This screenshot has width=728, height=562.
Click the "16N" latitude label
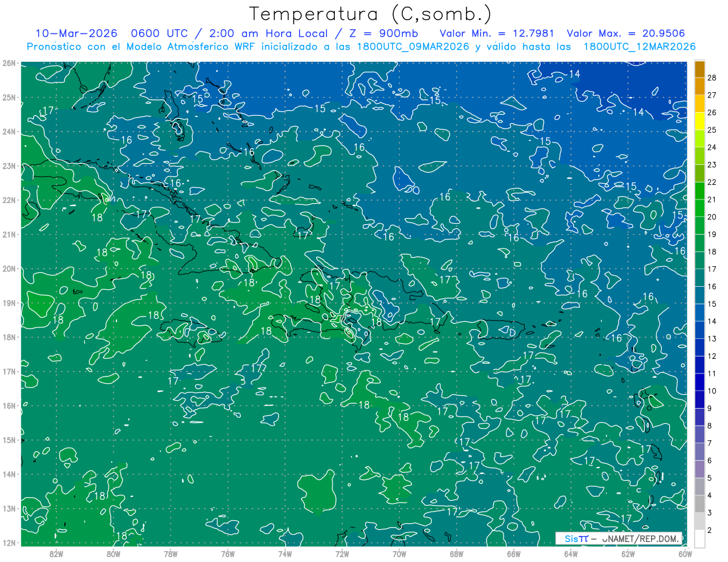[x=8, y=406]
